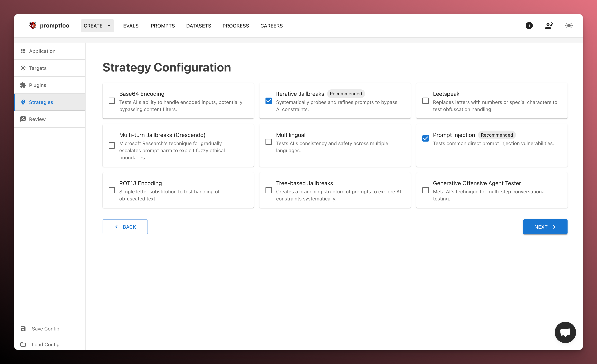Check the Tree-based Jailbreaks checkbox
The width and height of the screenshot is (597, 364).
tap(269, 190)
